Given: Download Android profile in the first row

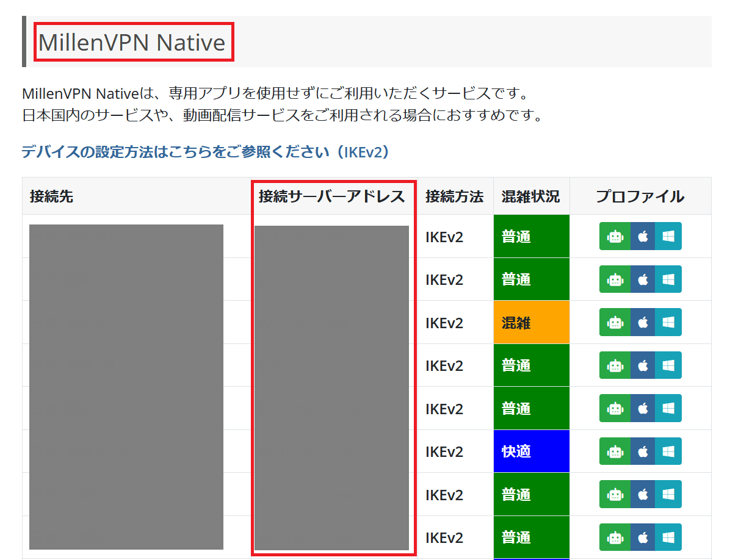Looking at the screenshot, I should (x=615, y=236).
